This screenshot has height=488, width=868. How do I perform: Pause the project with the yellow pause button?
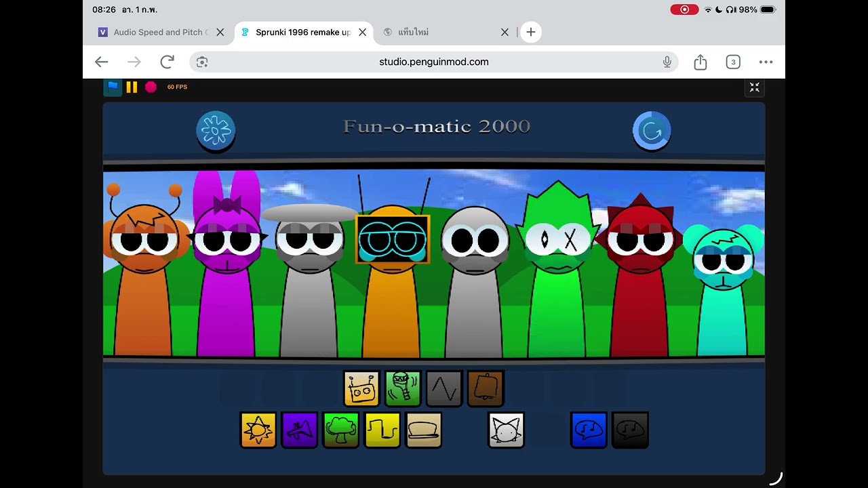(132, 87)
